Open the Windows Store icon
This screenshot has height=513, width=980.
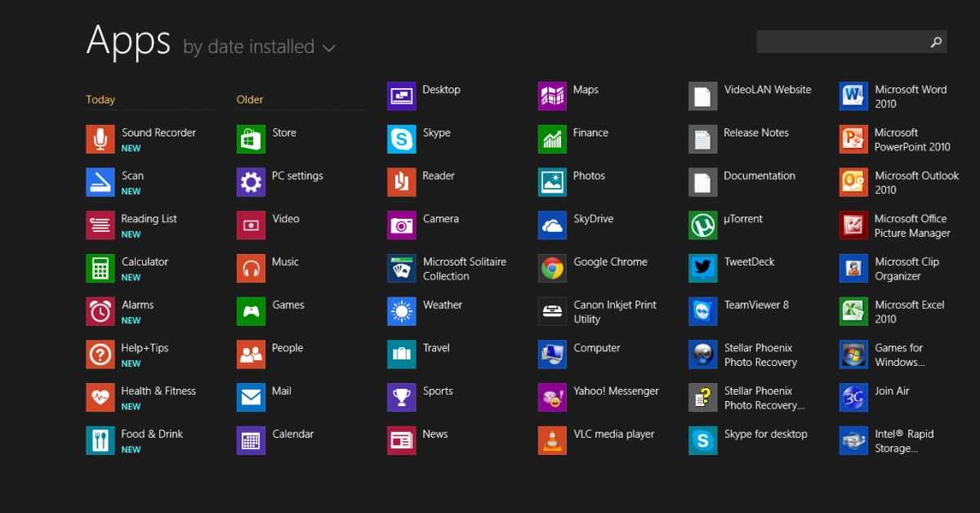click(251, 139)
